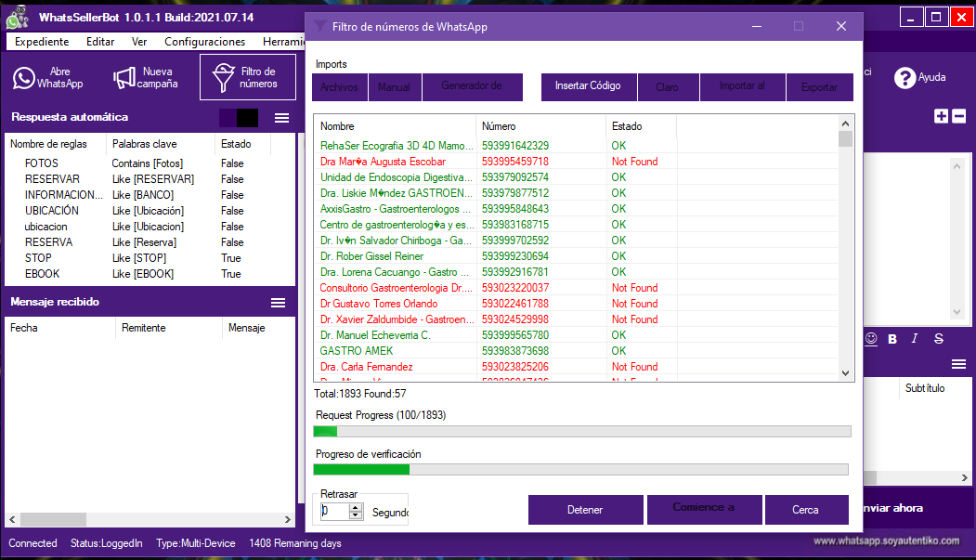The height and width of the screenshot is (560, 976).
Task: Click the minus icon beside the plus icon
Action: point(959,116)
